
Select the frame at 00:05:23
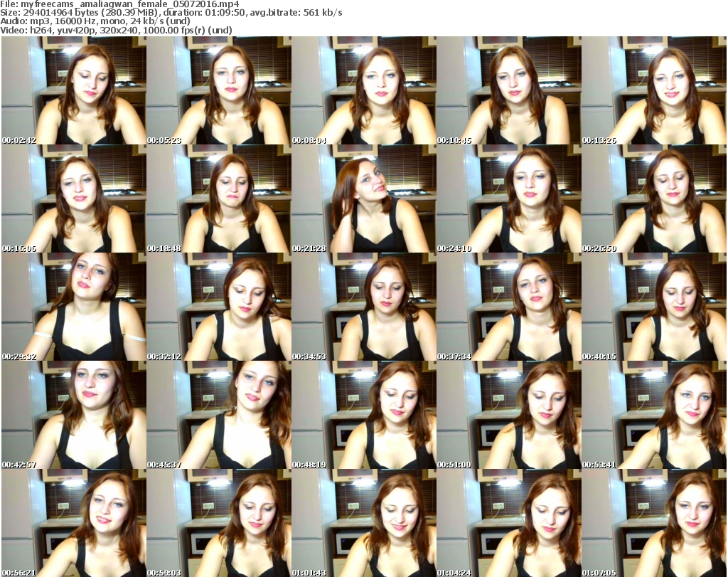click(x=219, y=90)
